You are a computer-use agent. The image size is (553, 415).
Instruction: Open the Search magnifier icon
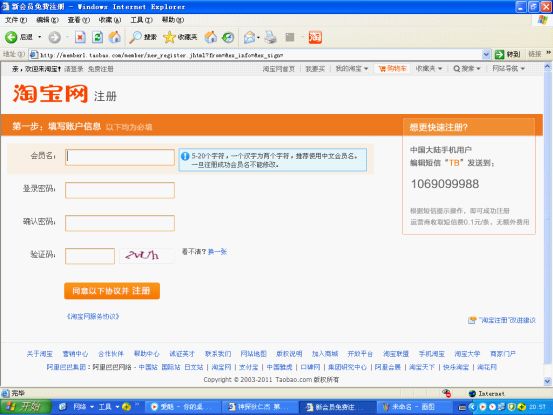coord(135,37)
